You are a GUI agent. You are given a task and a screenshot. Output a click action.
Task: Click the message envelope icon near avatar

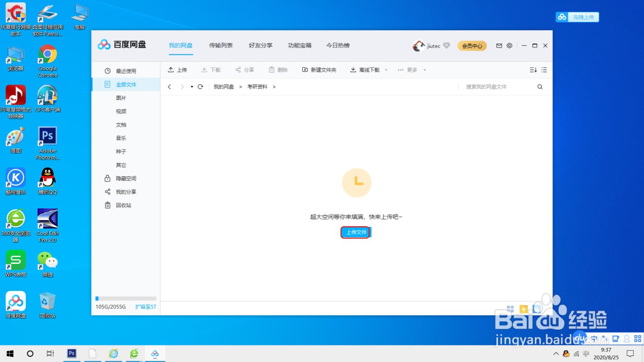click(499, 46)
